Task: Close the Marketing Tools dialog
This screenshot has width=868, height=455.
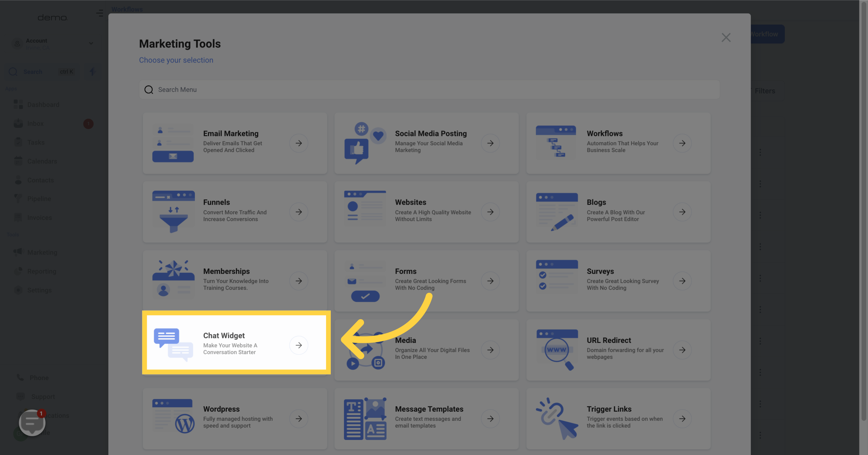Action: [x=726, y=37]
